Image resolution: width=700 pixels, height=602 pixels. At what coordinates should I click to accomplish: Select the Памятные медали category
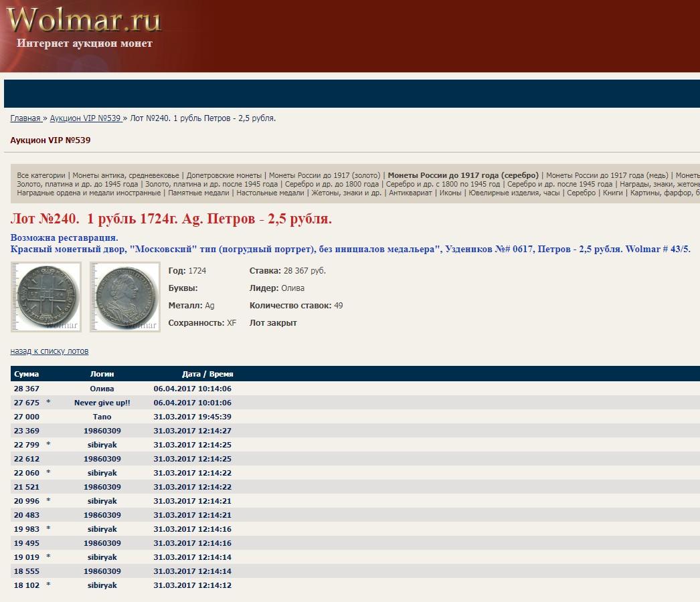[x=199, y=193]
